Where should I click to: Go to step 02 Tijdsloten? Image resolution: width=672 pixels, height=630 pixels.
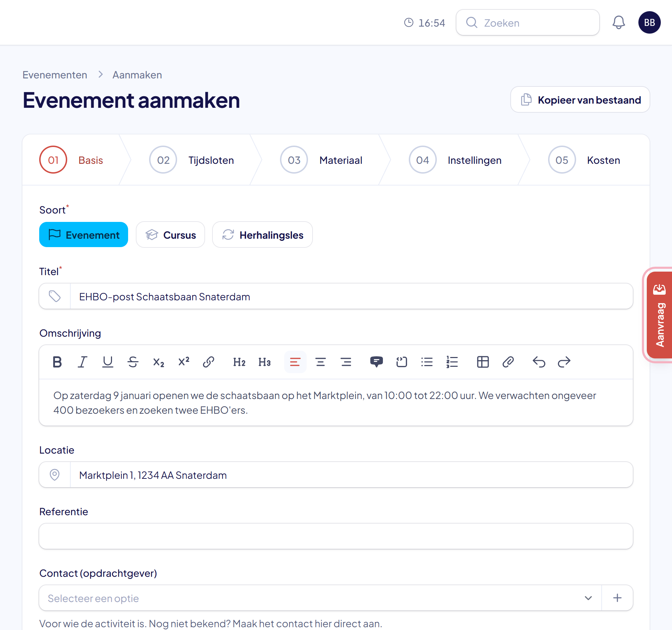coord(191,160)
